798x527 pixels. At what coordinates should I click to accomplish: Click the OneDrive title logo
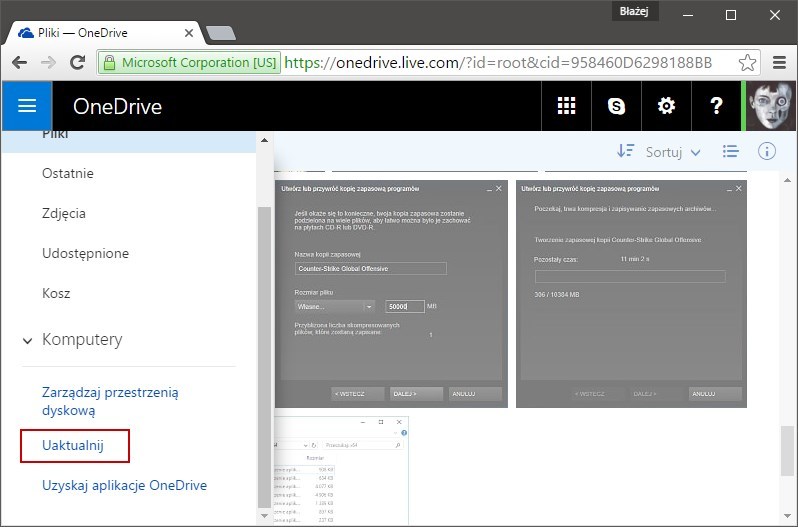coord(117,106)
